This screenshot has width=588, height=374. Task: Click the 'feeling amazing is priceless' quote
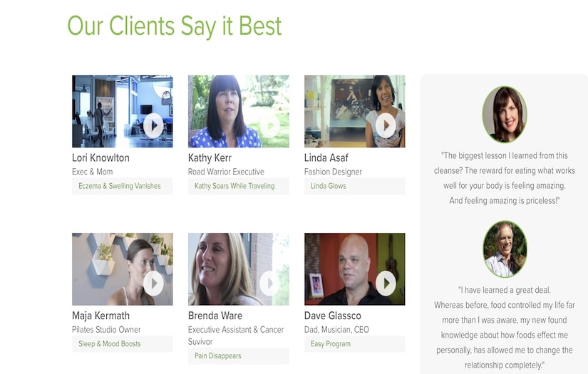(x=505, y=178)
